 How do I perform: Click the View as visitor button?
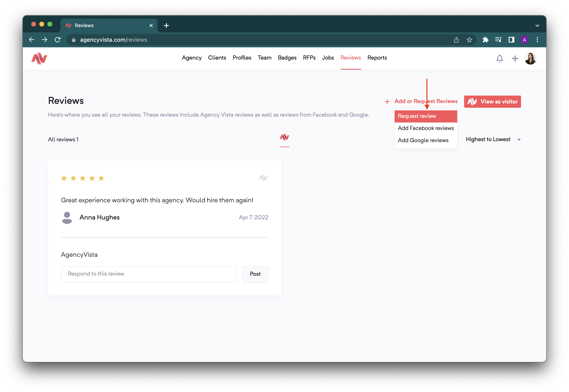pos(492,101)
